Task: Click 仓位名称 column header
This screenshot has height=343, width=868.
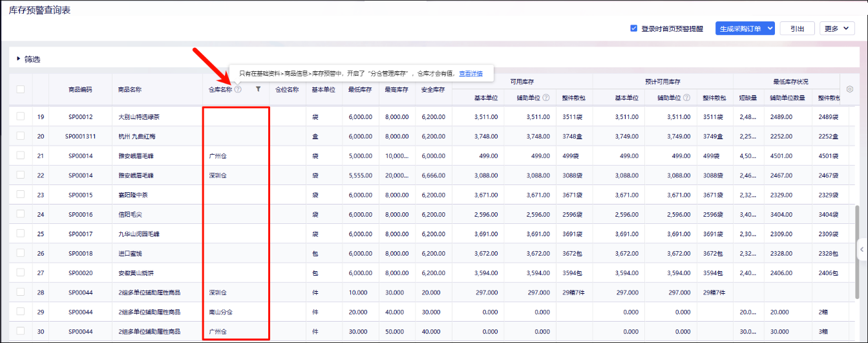Action: point(287,90)
